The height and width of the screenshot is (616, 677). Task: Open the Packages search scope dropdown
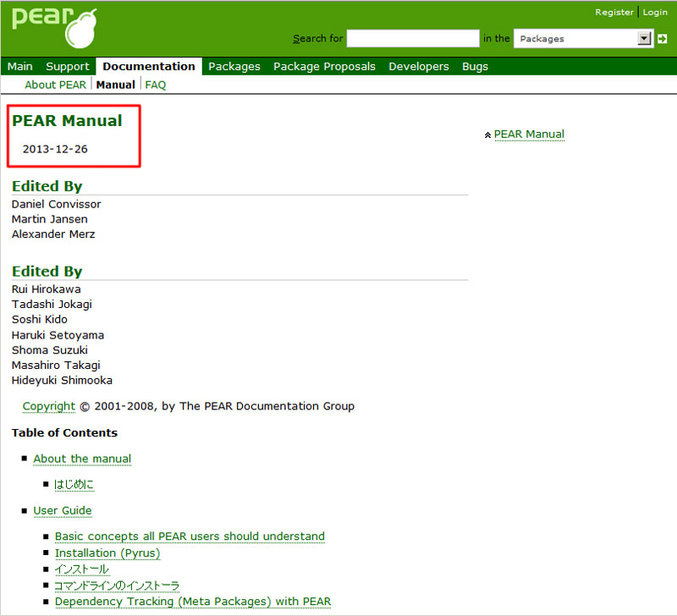point(583,39)
